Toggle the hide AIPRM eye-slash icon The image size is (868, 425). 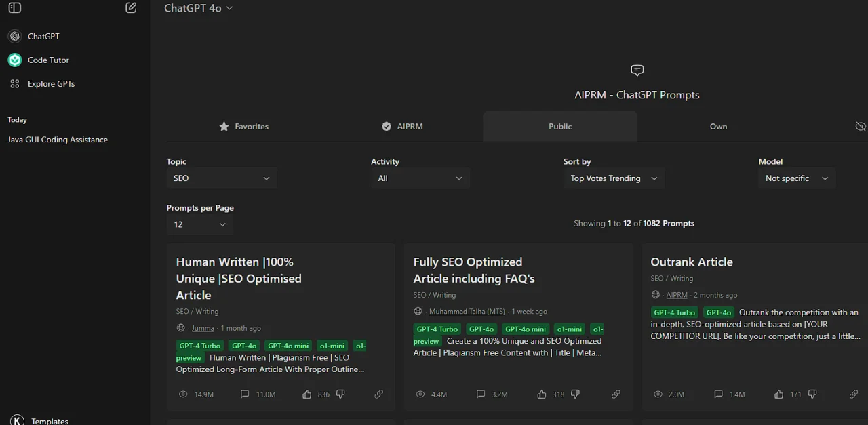coord(861,127)
